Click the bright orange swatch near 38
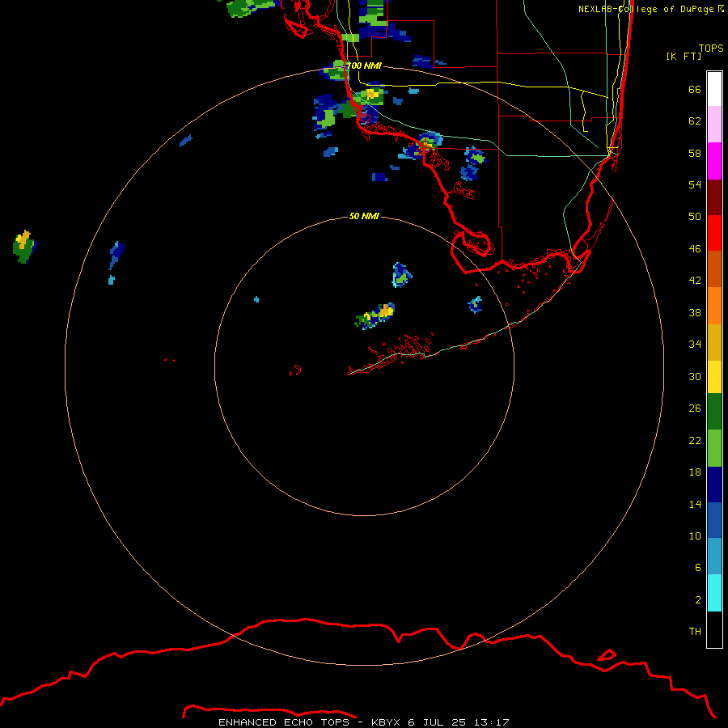This screenshot has height=728, width=728. [x=714, y=306]
